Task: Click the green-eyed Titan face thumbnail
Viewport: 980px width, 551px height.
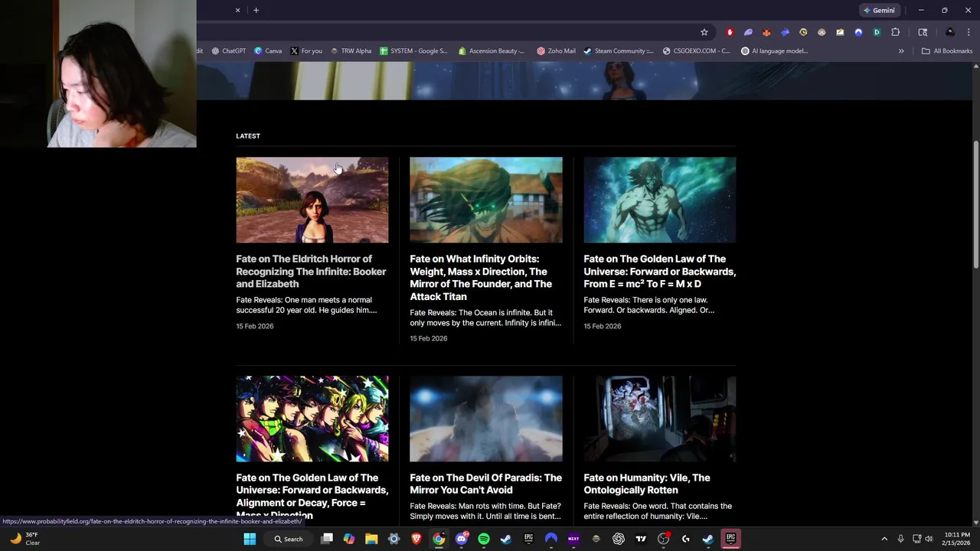Action: click(x=486, y=200)
